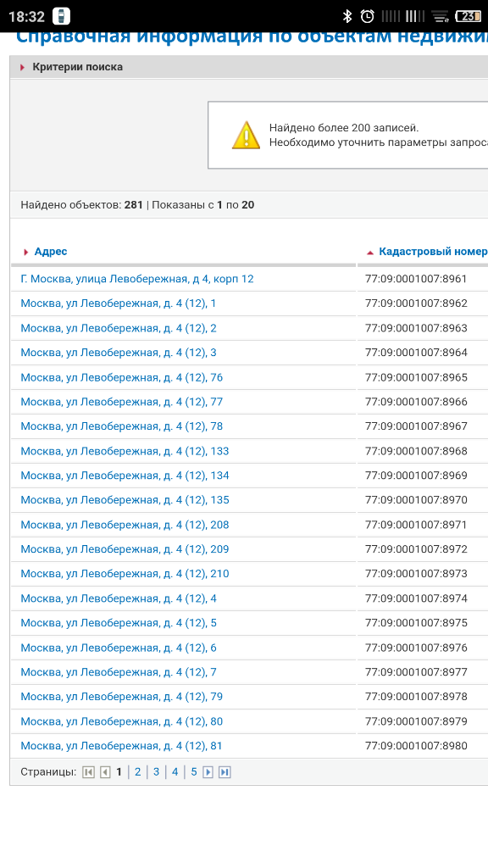488x868 pixels.
Task: Tap the 18:32 clock in status bar
Action: coord(26,17)
